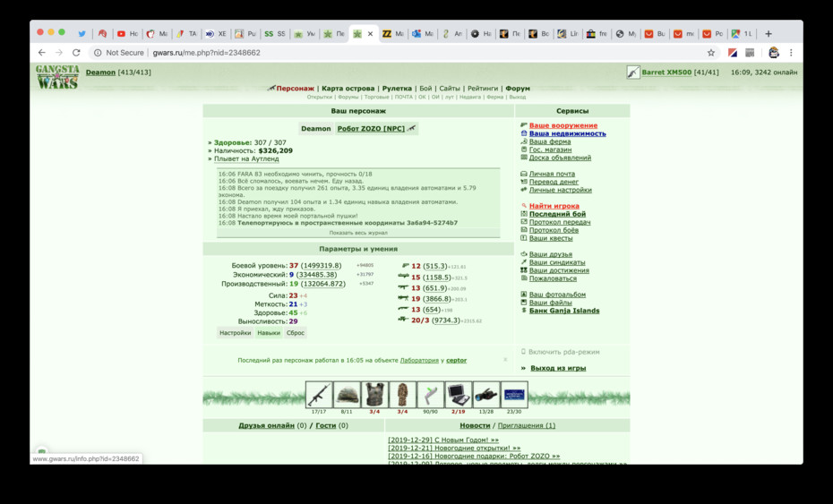Expand full log with Показать весь журнал

358,233
